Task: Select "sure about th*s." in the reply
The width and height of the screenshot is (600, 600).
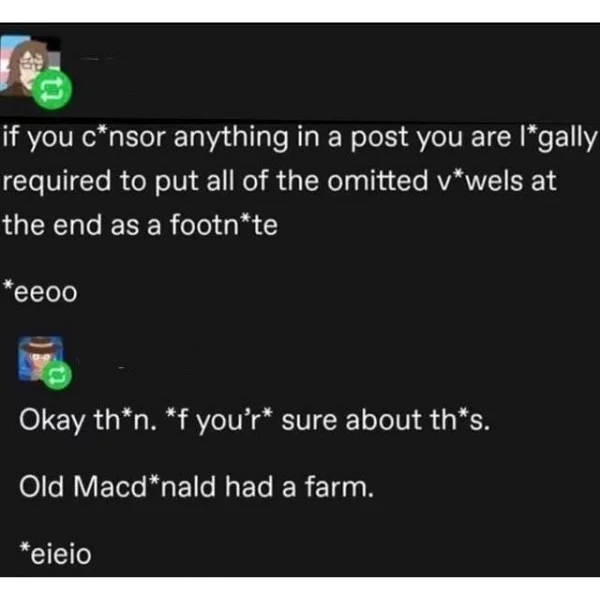Action: 386,420
